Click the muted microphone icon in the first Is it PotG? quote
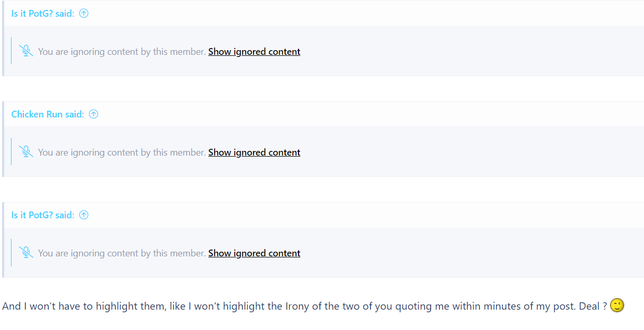 point(26,51)
